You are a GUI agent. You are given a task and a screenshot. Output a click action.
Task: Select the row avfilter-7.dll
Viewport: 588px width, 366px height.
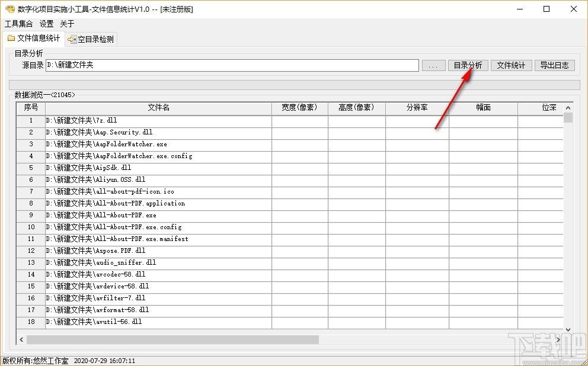[290, 298]
